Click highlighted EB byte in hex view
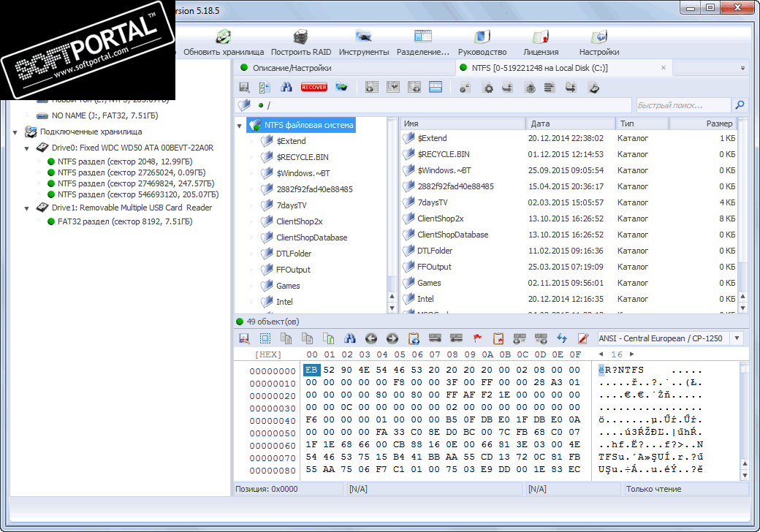 [311, 370]
